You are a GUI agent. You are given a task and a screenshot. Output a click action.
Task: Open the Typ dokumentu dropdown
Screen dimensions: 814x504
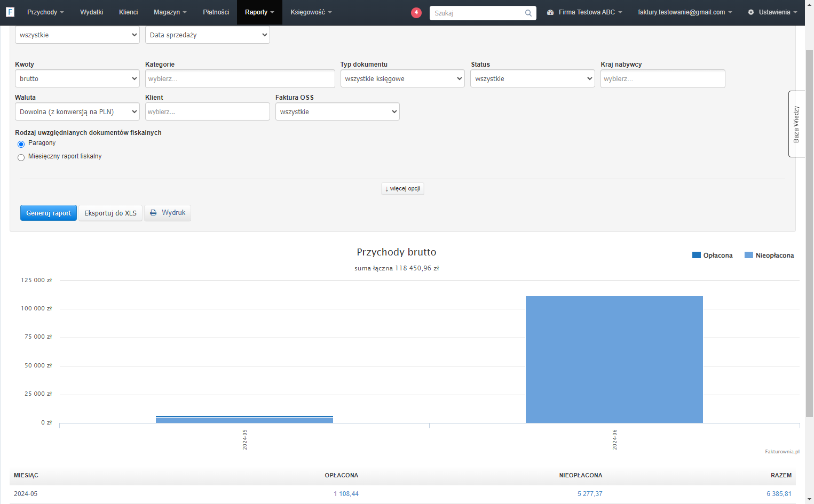[x=402, y=78]
